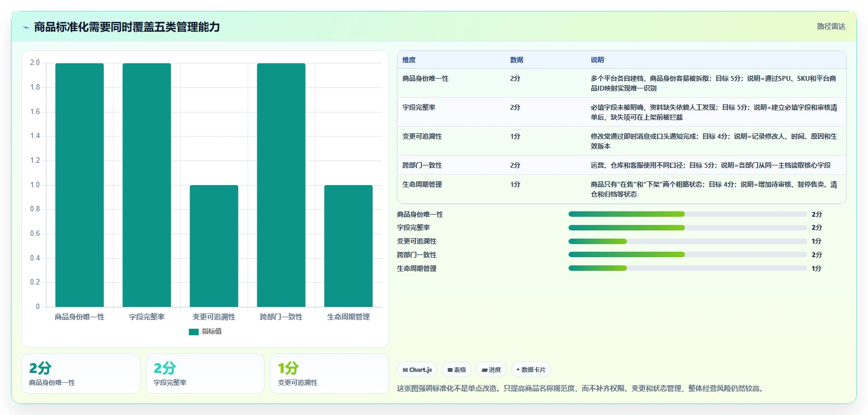Click the 数据卡片 tag chip
Viewport: 868px width, 415px height.
531,370
